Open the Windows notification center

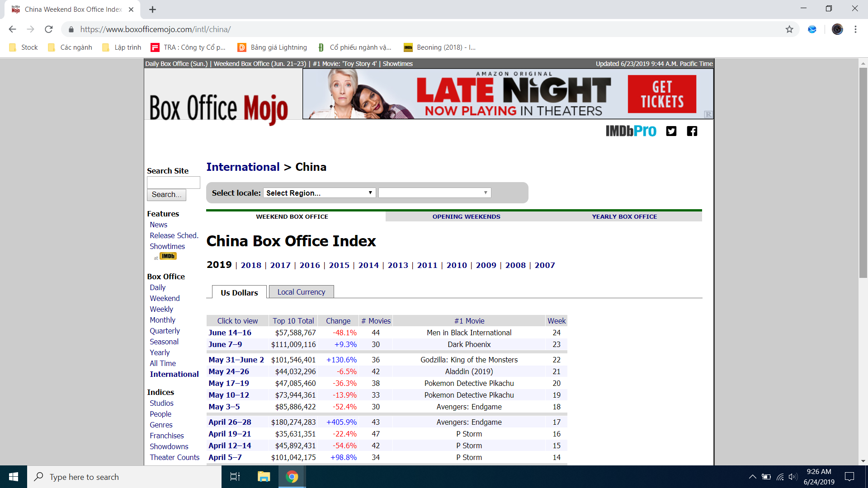coord(849,477)
